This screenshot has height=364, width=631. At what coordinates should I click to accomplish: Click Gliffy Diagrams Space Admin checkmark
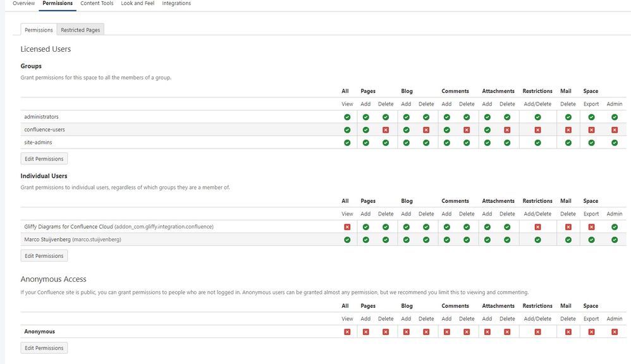click(615, 227)
